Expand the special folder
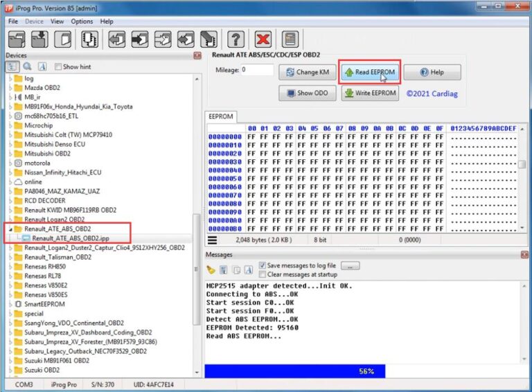The height and width of the screenshot is (392, 532). 10,314
